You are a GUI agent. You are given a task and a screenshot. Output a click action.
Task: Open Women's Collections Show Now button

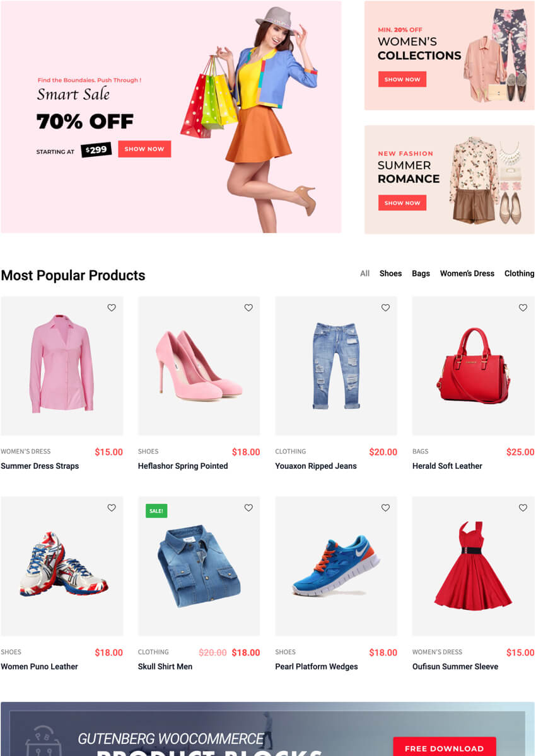coord(402,79)
